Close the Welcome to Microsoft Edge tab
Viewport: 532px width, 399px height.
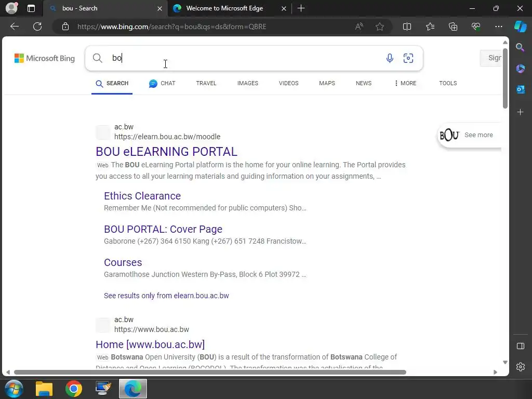click(284, 8)
